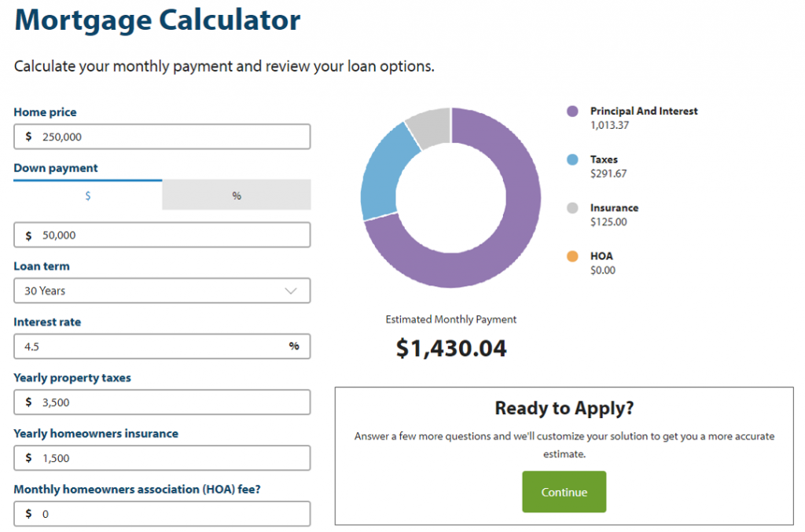Focus the Monthly HOA fee field

coord(169,514)
